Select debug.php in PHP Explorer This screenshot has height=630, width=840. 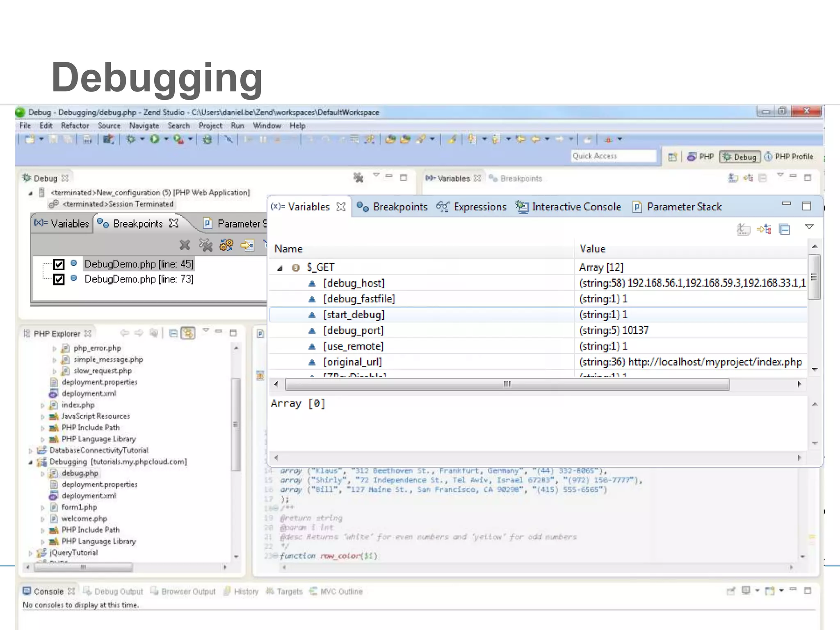tap(80, 473)
